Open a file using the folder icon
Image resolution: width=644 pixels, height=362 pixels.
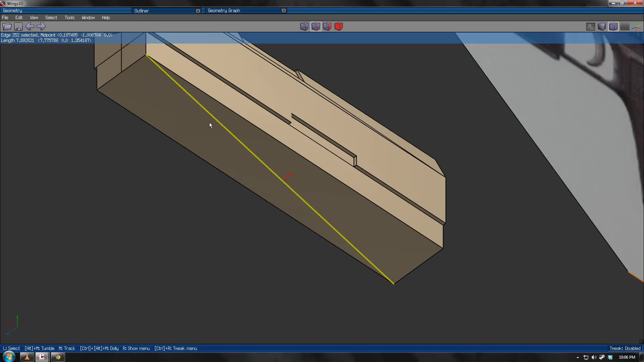[7, 26]
